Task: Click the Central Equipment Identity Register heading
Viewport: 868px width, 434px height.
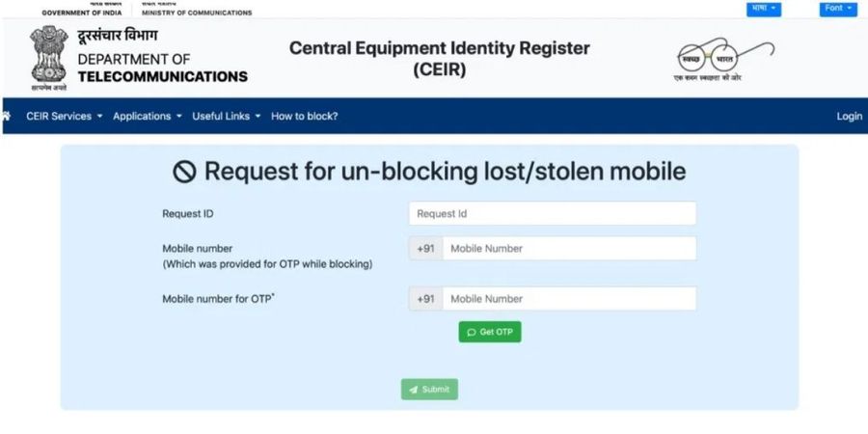Action: coord(440,59)
